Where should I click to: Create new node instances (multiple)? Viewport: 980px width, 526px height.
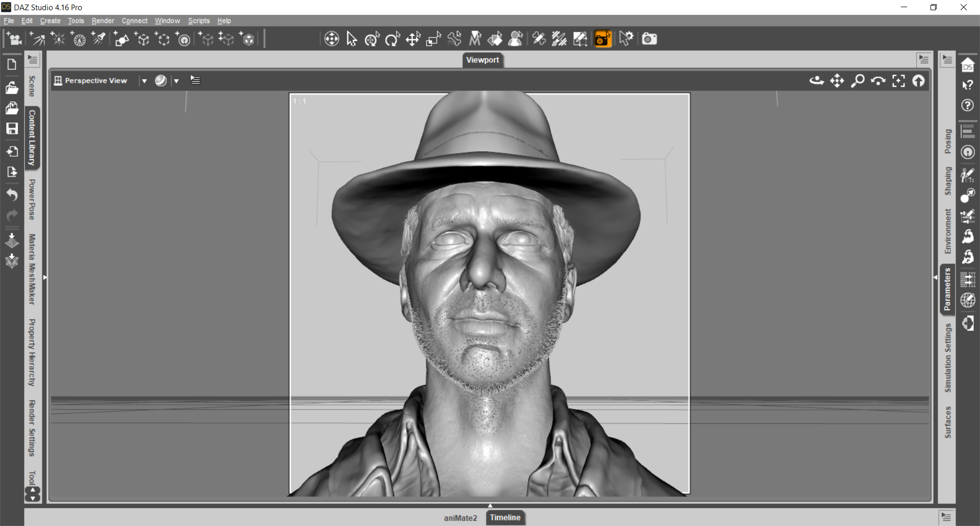[x=226, y=39]
